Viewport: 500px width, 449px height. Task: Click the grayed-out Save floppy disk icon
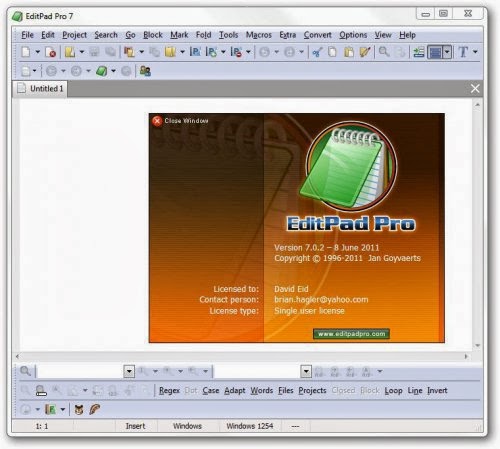(95, 52)
